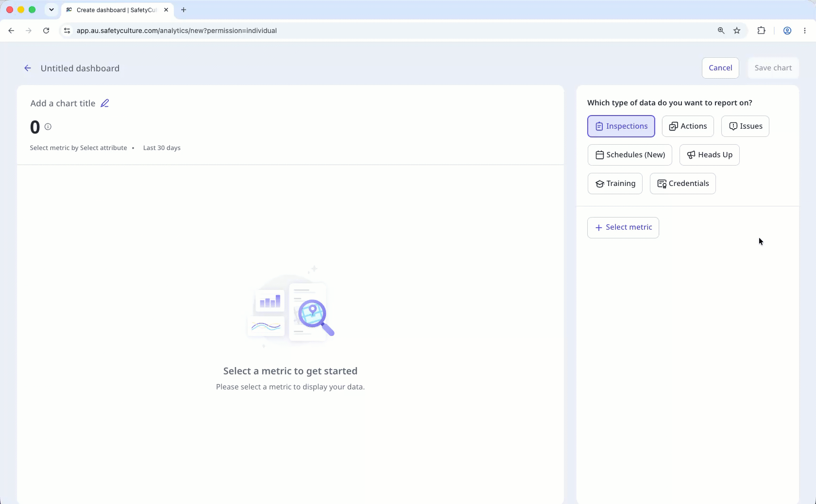Choose Heads Up data type
The width and height of the screenshot is (816, 504).
pos(709,155)
